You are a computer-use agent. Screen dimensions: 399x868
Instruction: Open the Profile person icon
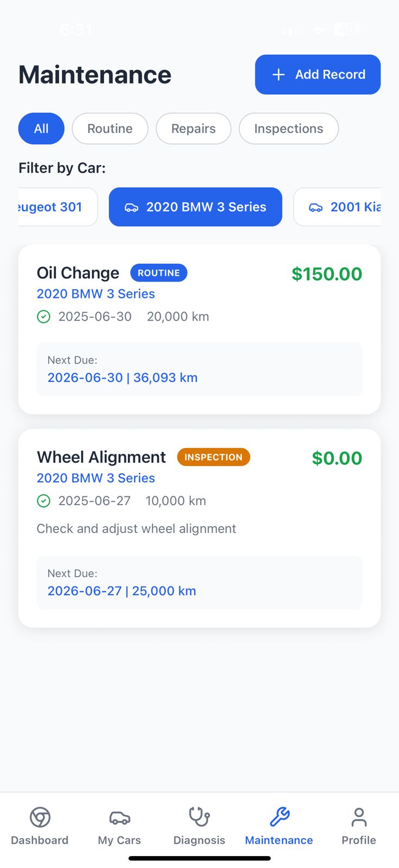pyautogui.click(x=359, y=817)
